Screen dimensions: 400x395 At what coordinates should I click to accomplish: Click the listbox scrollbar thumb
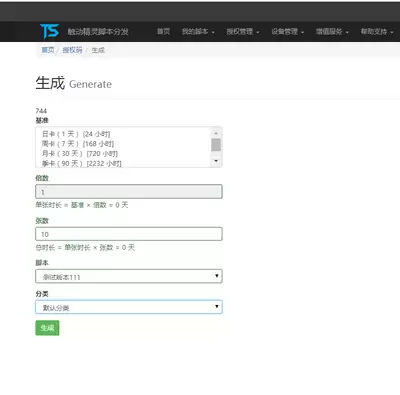pyautogui.click(x=216, y=145)
